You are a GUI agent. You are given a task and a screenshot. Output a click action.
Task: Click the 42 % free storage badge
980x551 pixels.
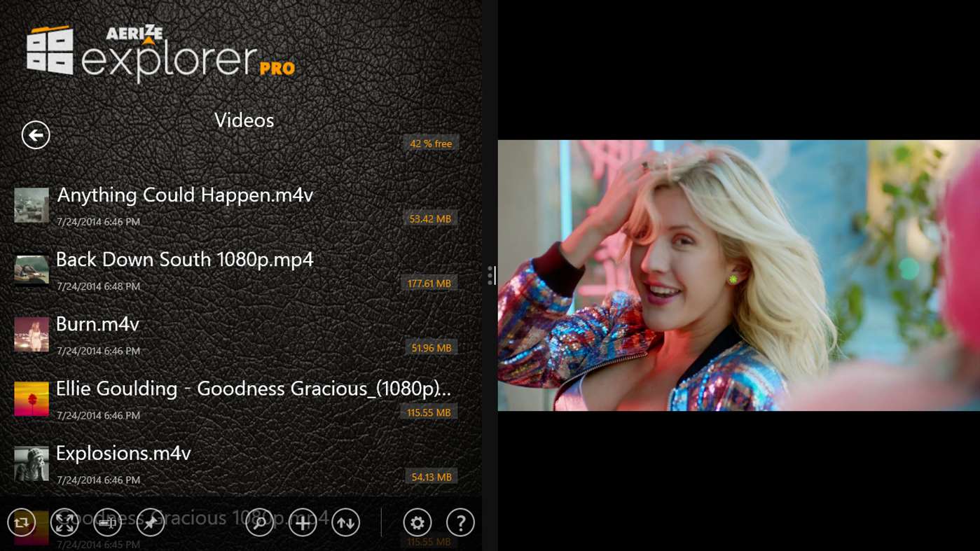pos(431,144)
